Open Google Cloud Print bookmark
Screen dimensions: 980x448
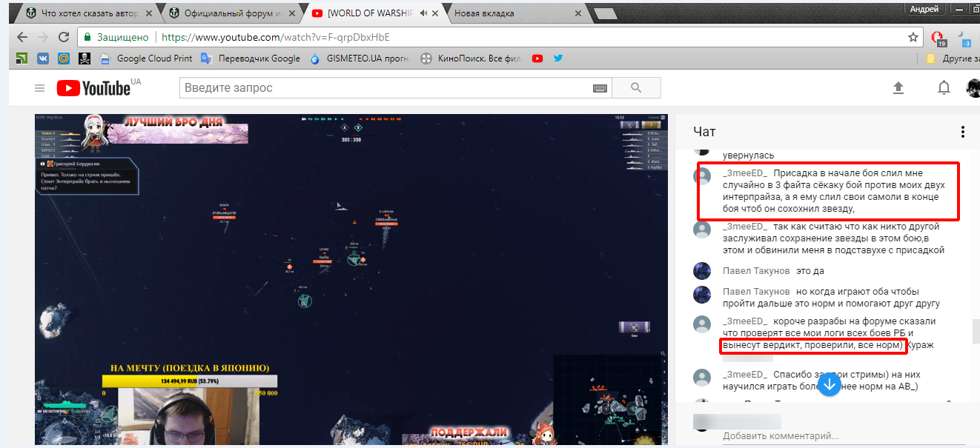(x=145, y=58)
